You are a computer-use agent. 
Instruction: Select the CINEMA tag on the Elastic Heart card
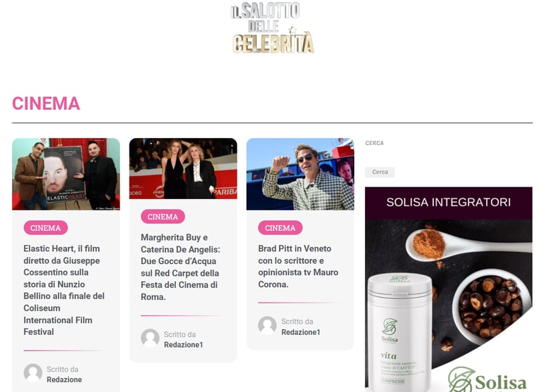pyautogui.click(x=46, y=228)
